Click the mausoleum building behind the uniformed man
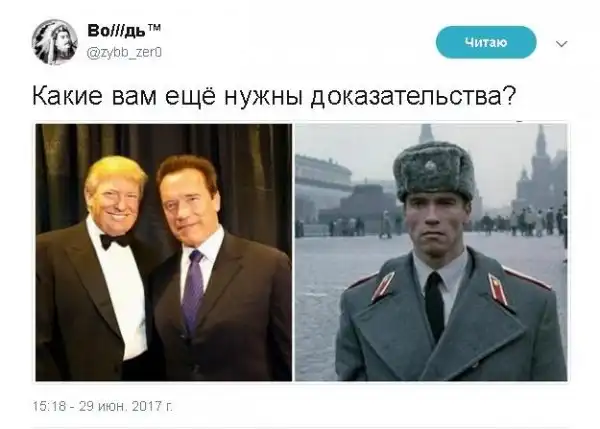Viewport: 600px width, 429px height. [358, 203]
